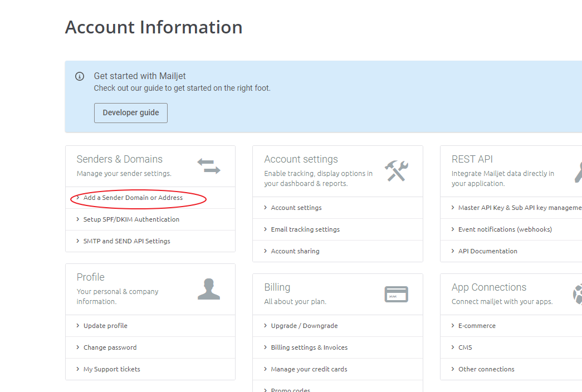
Task: Open the Developer guide button
Action: (131, 113)
